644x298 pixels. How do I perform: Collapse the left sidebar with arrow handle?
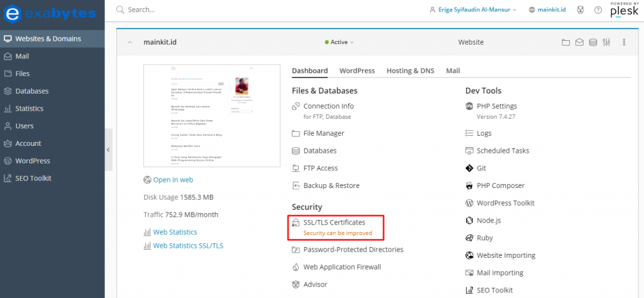(x=108, y=150)
